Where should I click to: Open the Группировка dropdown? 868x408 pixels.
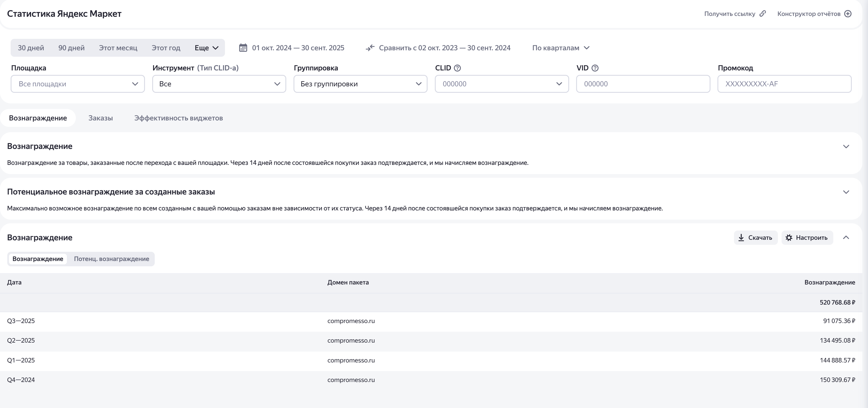(x=360, y=84)
